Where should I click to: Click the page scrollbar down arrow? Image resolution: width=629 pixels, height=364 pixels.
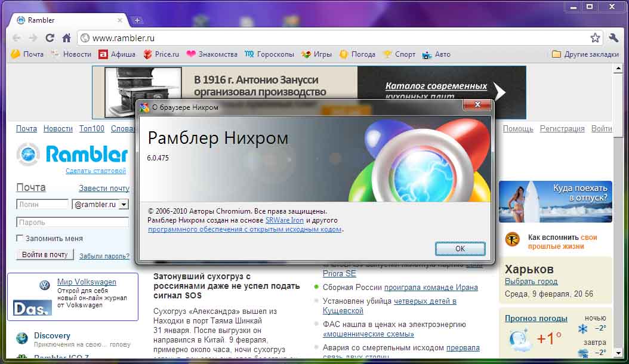618,353
